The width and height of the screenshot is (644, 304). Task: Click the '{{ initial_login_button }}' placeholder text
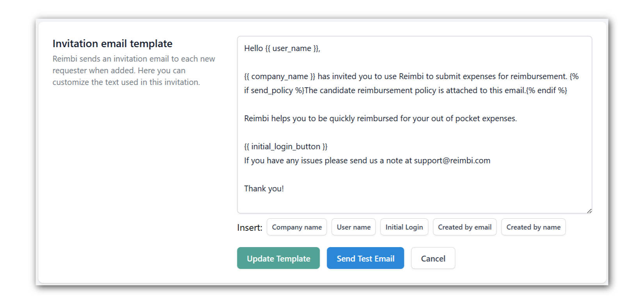tap(286, 147)
